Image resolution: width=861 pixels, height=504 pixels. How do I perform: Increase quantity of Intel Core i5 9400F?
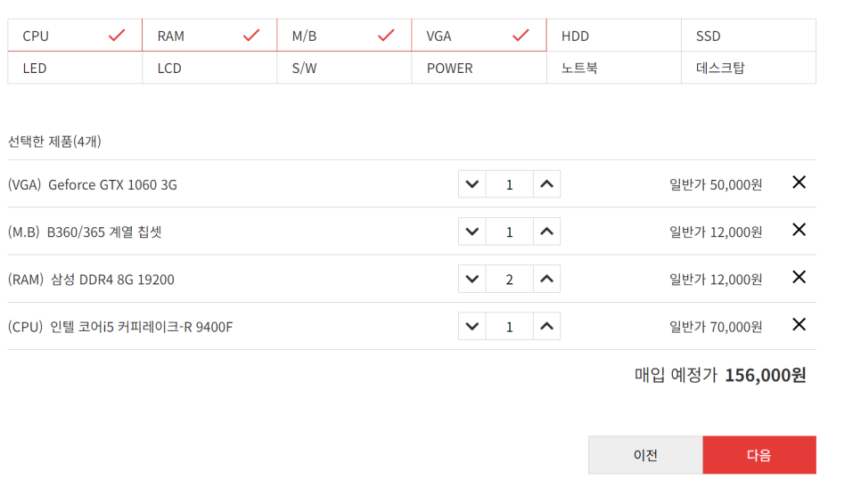coord(546,327)
